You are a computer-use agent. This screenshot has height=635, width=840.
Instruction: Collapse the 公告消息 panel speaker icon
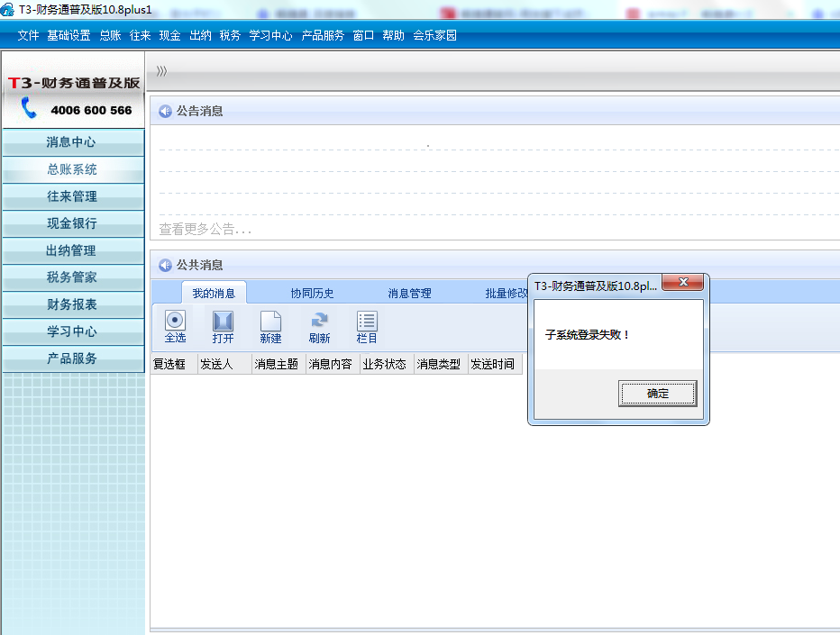(165, 111)
